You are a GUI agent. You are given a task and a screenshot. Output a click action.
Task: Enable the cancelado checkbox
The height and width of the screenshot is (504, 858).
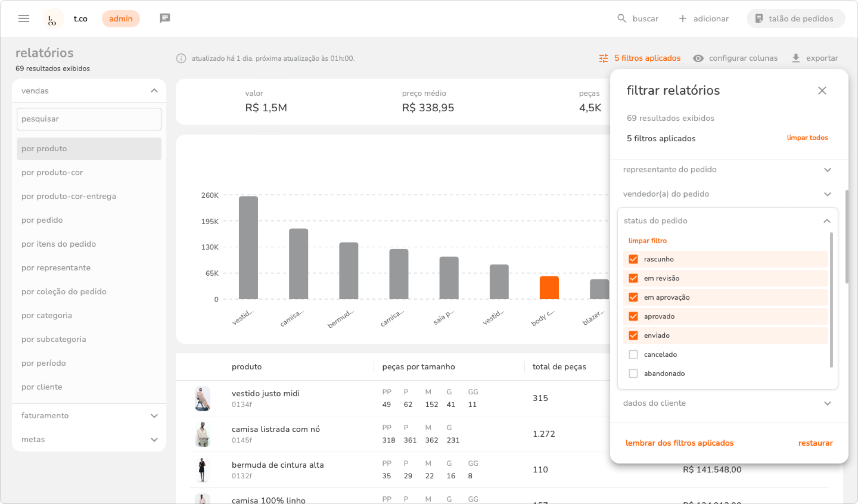[x=633, y=355]
